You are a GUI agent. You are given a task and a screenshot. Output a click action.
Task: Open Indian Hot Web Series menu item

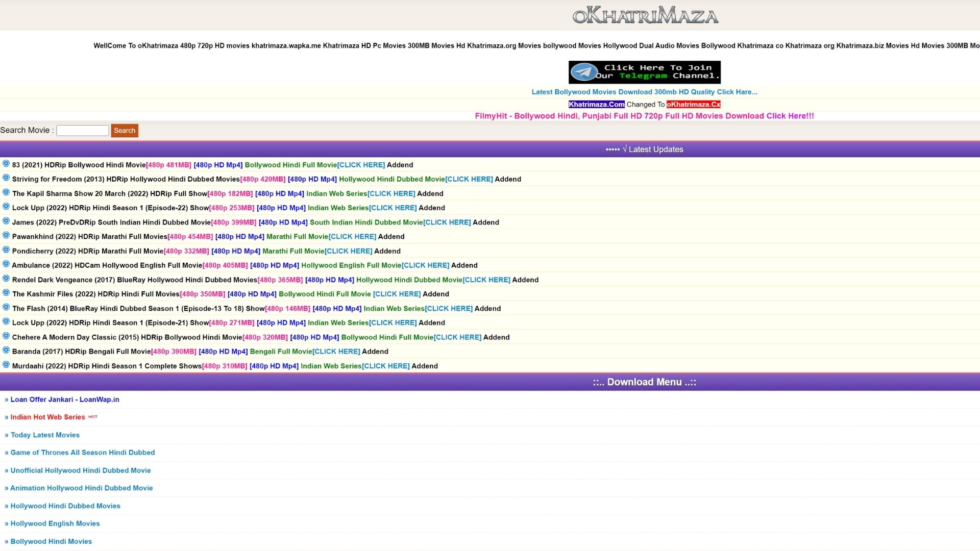point(48,417)
